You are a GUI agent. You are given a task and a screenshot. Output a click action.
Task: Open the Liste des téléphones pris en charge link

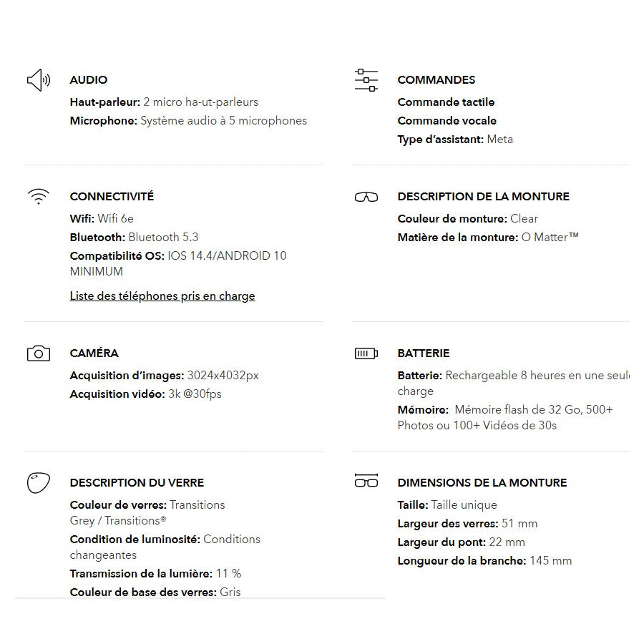[x=162, y=296]
